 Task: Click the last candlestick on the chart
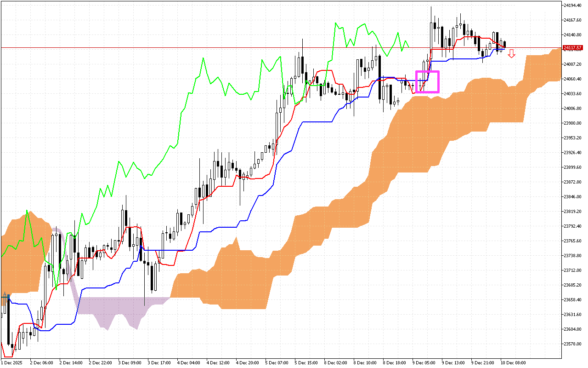pos(504,44)
